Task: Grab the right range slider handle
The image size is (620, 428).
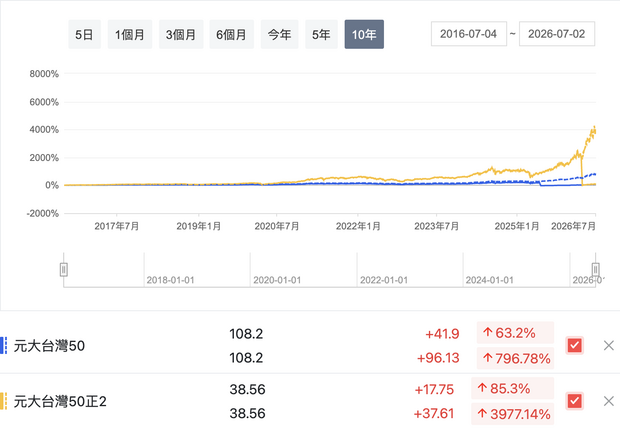Action: [x=595, y=270]
